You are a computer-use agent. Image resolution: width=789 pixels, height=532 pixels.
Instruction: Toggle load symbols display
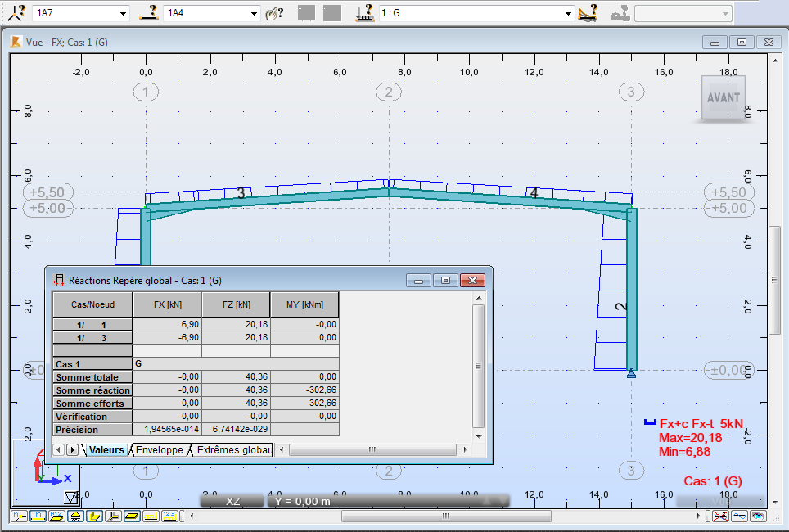click(151, 516)
